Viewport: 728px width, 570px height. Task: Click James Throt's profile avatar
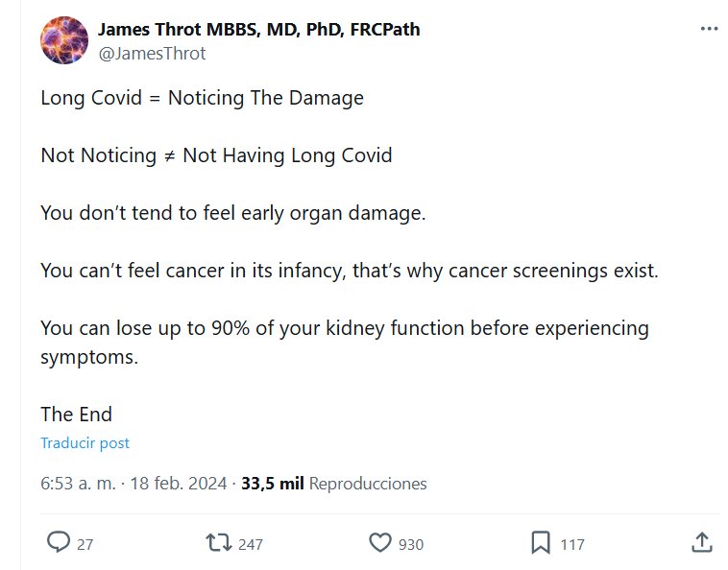[x=63, y=39]
